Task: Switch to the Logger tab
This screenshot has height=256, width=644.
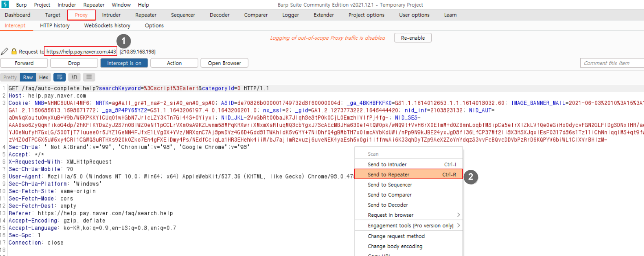Action: (291, 15)
